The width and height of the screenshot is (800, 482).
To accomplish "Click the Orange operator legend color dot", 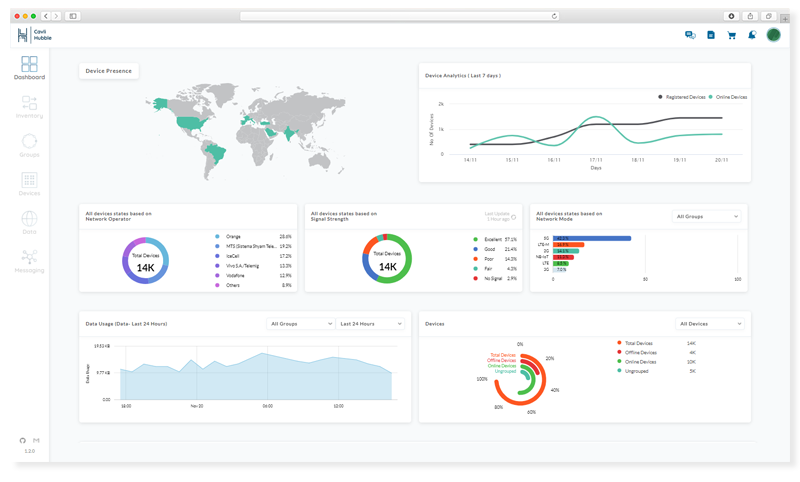I will coord(217,236).
